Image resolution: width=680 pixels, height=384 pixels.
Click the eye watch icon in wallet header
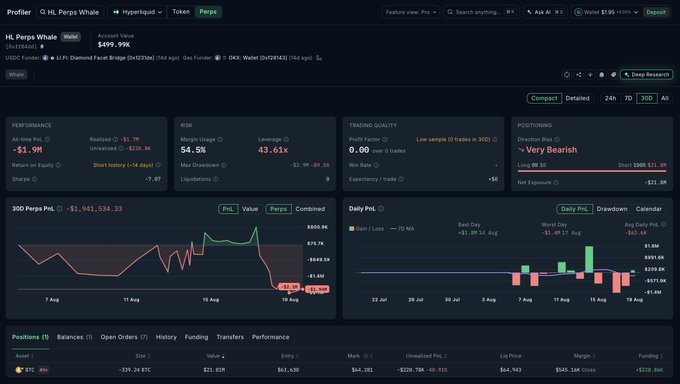click(x=590, y=75)
